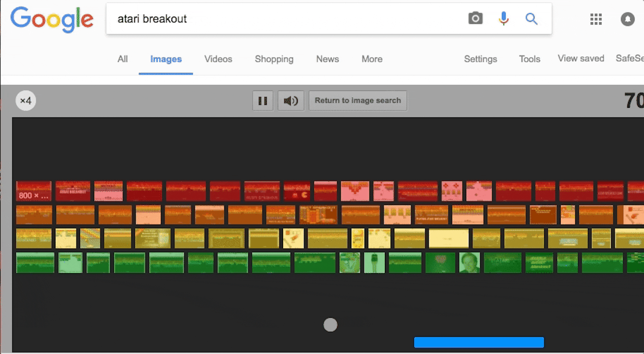
Task: Open the View saved link
Action: point(581,58)
